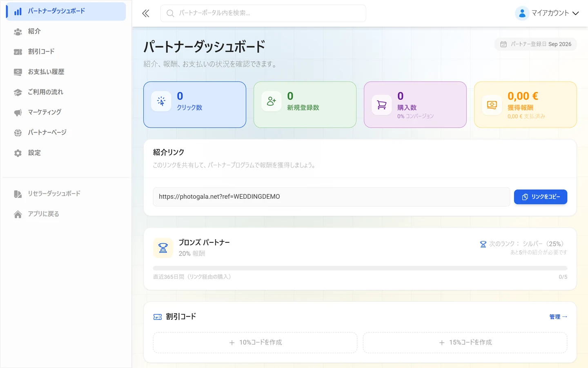
Task: Select the クリック数 stat card
Action: (195, 105)
